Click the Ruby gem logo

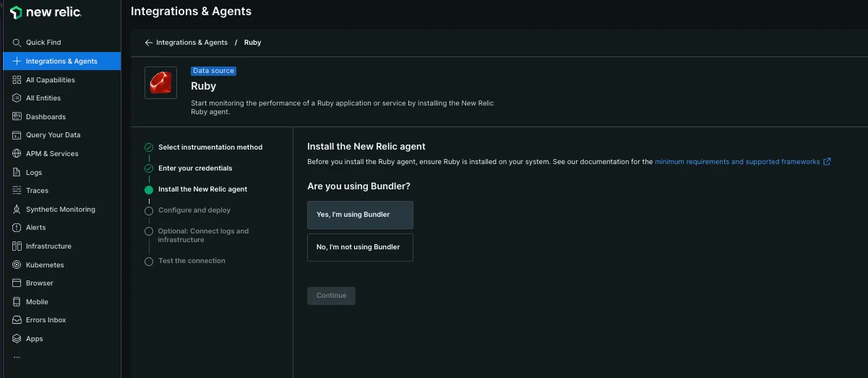point(160,83)
